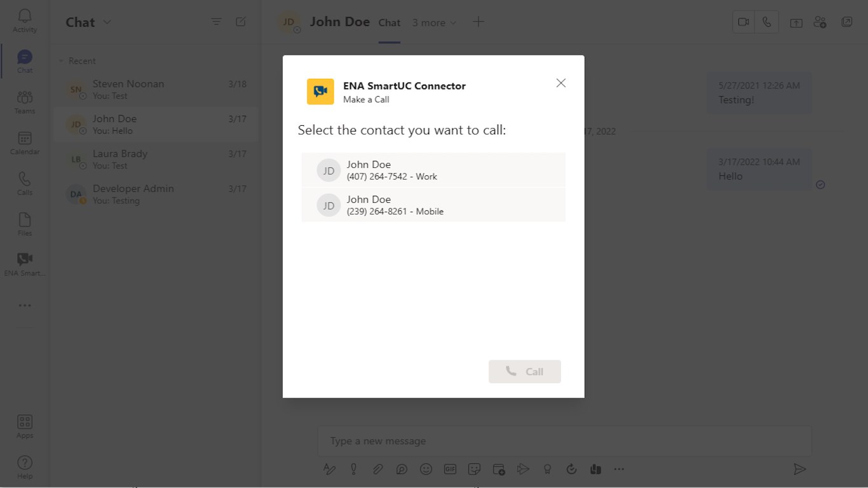
Task: Click the Stream icon in compose bar
Action: (523, 469)
